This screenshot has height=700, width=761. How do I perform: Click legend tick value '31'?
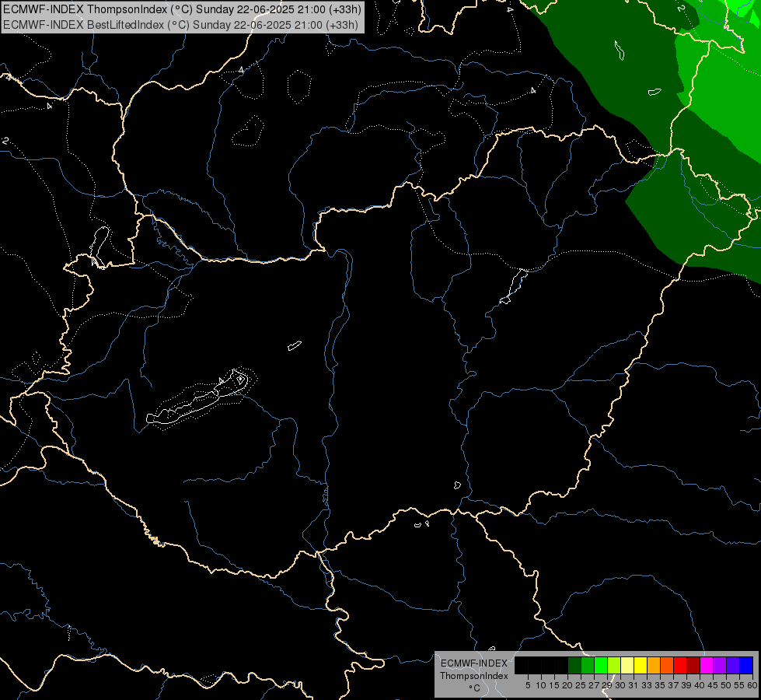(x=634, y=685)
